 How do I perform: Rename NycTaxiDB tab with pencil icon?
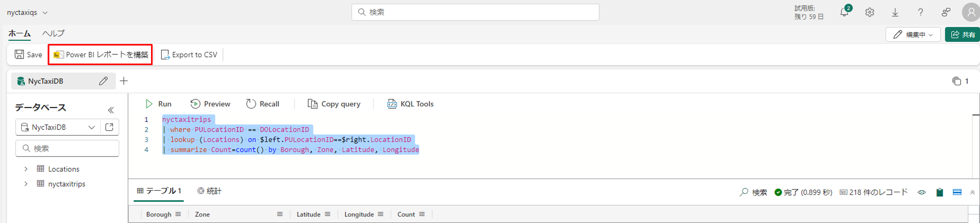pos(103,81)
